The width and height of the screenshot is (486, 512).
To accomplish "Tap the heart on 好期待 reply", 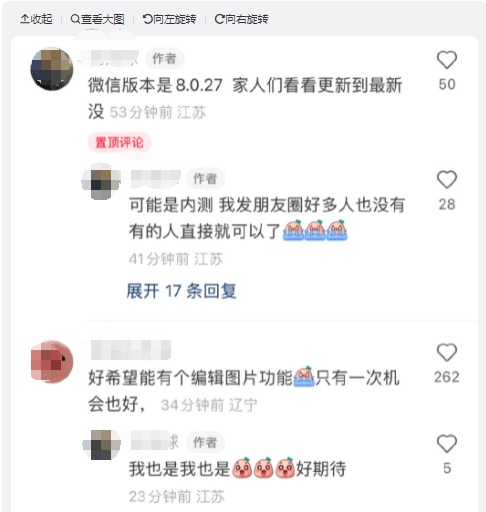I will [x=446, y=444].
